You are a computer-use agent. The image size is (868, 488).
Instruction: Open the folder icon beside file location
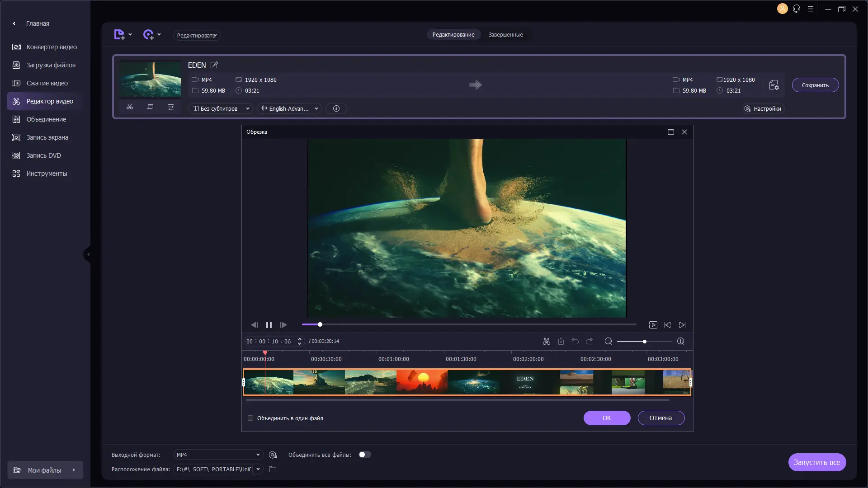click(x=273, y=469)
